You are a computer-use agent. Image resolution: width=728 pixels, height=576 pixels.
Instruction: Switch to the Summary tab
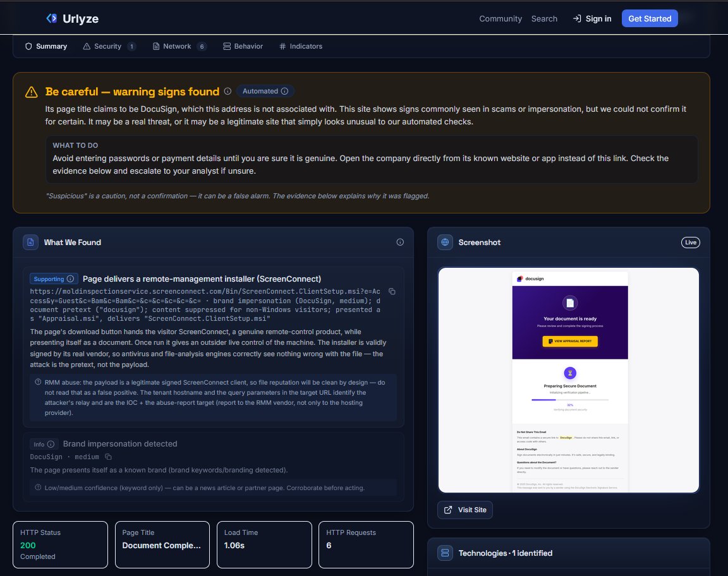pyautogui.click(x=46, y=46)
